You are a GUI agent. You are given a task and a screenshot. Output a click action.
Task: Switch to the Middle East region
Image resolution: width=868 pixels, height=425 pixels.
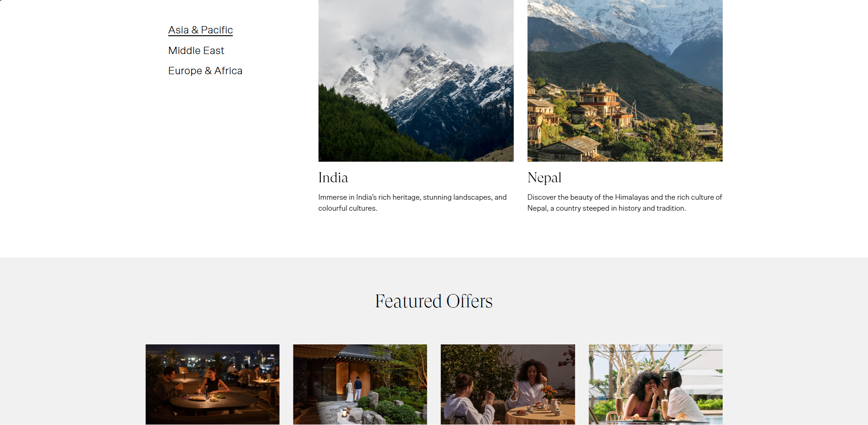point(196,51)
